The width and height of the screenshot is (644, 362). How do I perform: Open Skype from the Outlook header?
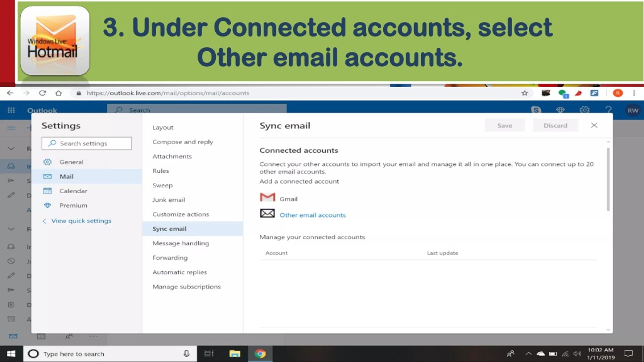pos(536,110)
